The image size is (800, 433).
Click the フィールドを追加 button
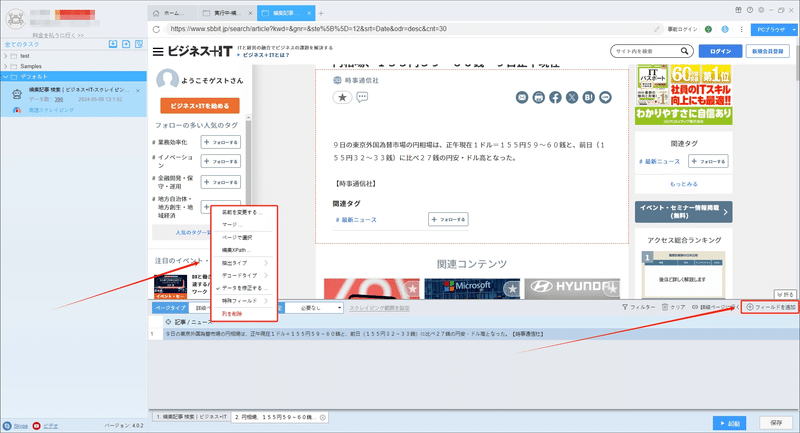click(x=770, y=307)
